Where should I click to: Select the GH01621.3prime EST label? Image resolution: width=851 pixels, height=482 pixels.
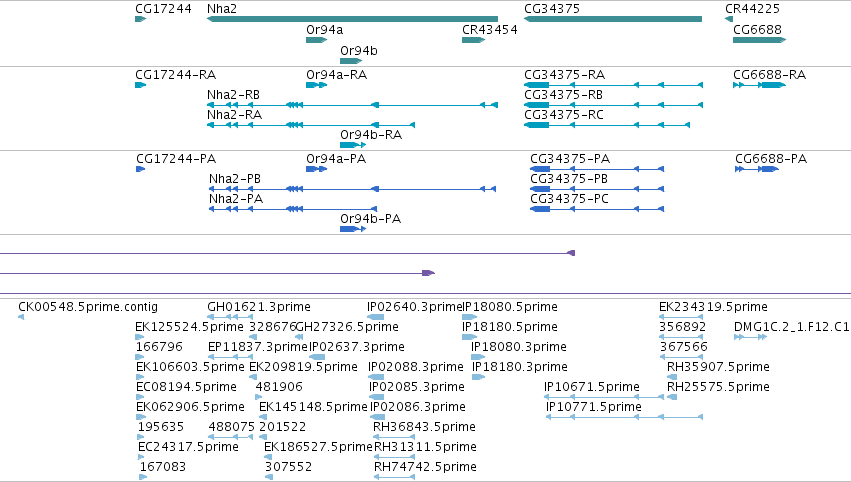pyautogui.click(x=259, y=307)
